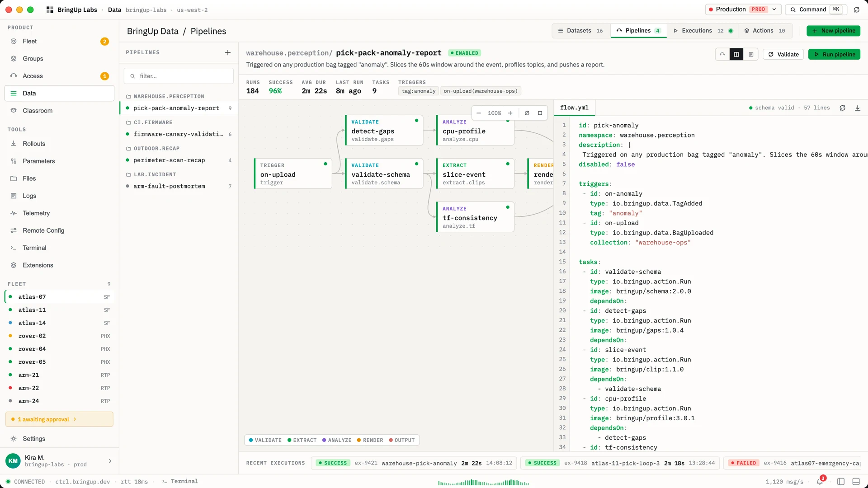868x488 pixels.
Task: Fit the graph to screen
Action: coord(540,113)
